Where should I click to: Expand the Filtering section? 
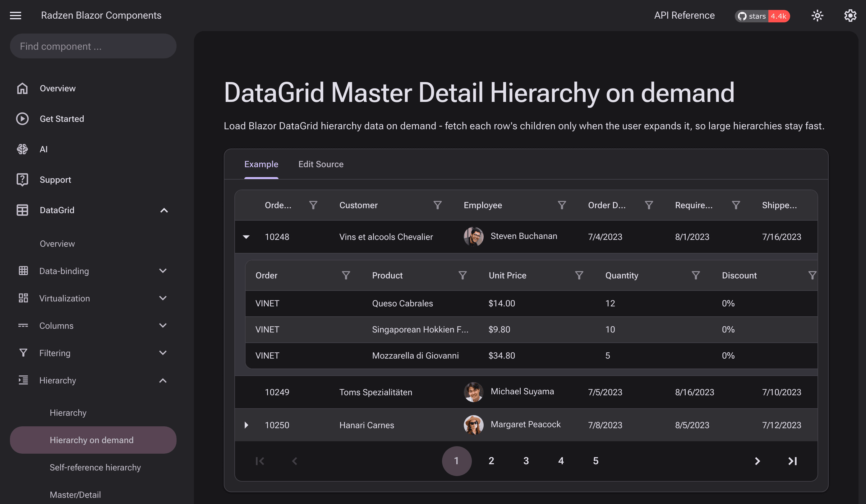click(93, 353)
